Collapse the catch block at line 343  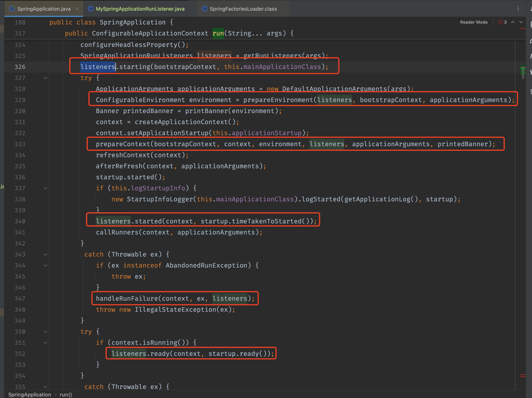[x=45, y=254]
